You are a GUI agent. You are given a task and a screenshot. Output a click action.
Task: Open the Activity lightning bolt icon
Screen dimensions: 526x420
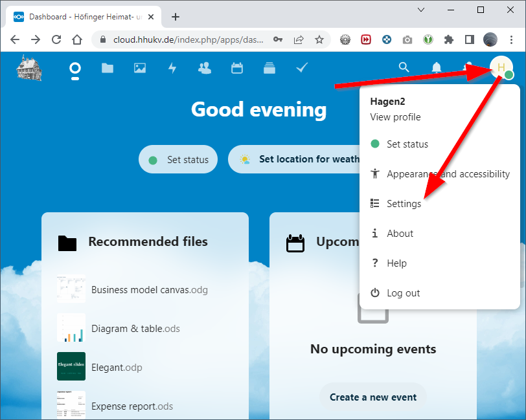[172, 68]
